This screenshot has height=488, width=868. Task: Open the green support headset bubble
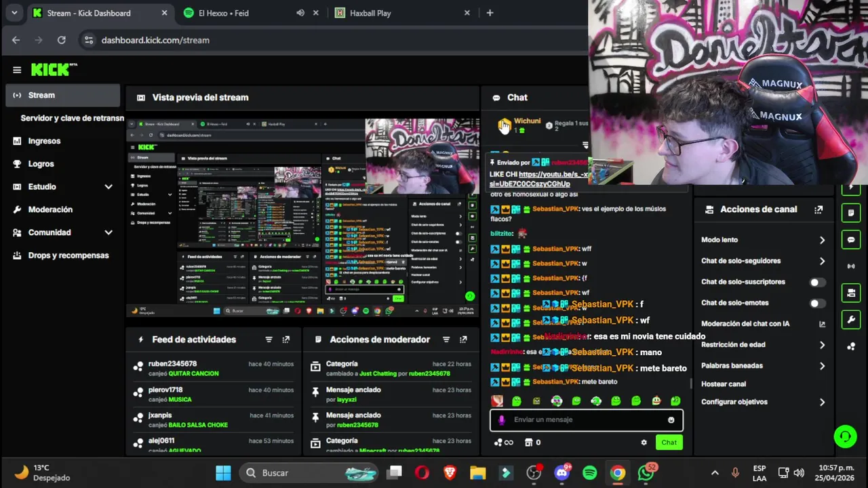pos(845,436)
